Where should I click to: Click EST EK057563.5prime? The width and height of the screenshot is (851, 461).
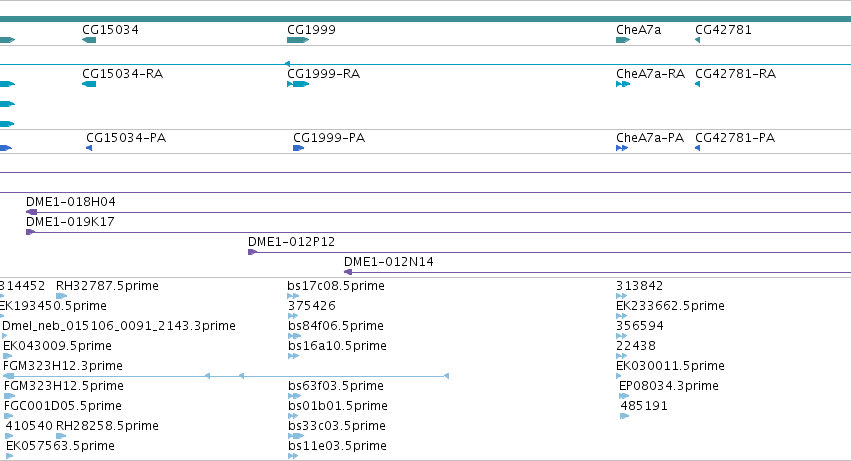(x=60, y=446)
